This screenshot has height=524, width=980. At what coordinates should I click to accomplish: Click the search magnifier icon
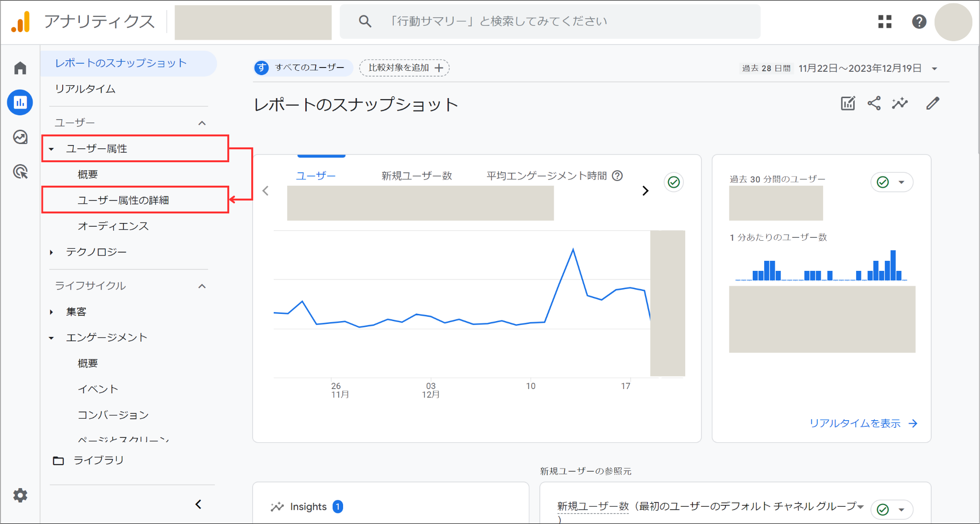[x=365, y=21]
